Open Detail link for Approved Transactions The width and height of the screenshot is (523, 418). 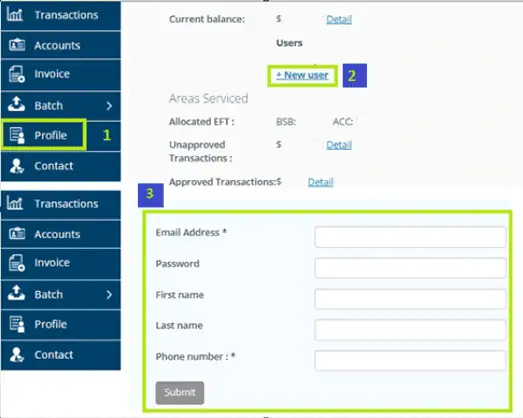coord(321,182)
